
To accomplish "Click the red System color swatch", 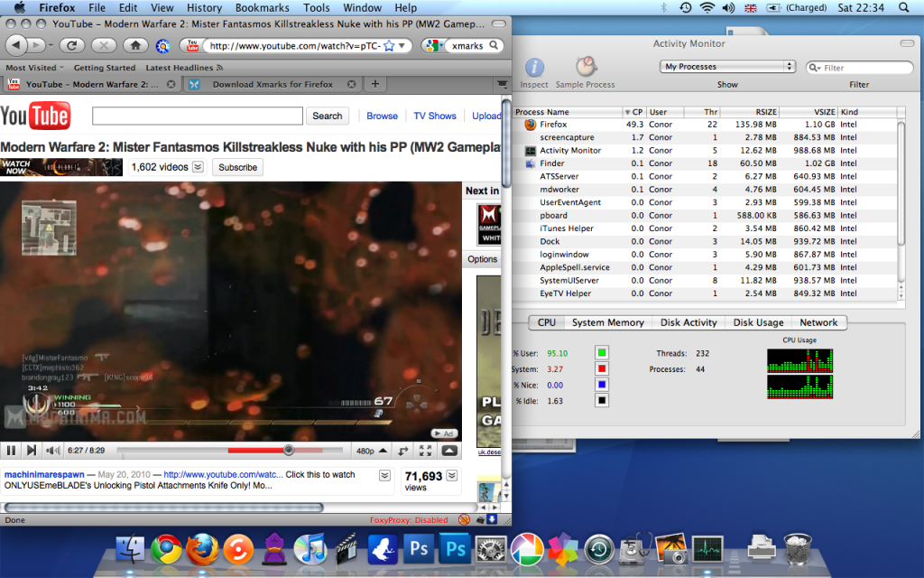I will click(x=602, y=368).
